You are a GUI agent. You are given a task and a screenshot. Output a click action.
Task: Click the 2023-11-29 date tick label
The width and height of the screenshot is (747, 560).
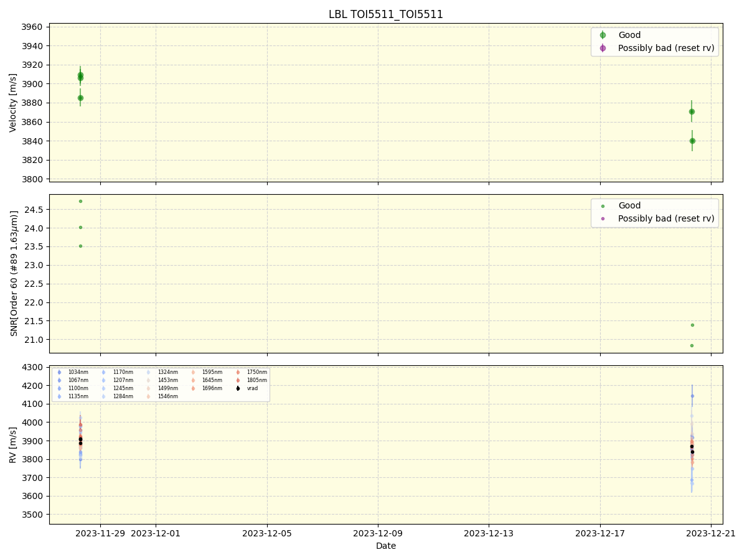pos(101,533)
